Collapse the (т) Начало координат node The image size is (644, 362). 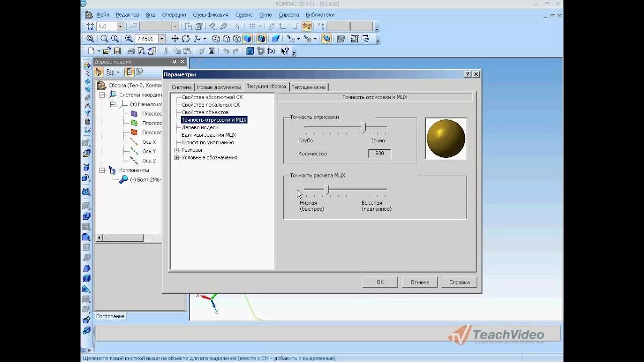click(113, 104)
